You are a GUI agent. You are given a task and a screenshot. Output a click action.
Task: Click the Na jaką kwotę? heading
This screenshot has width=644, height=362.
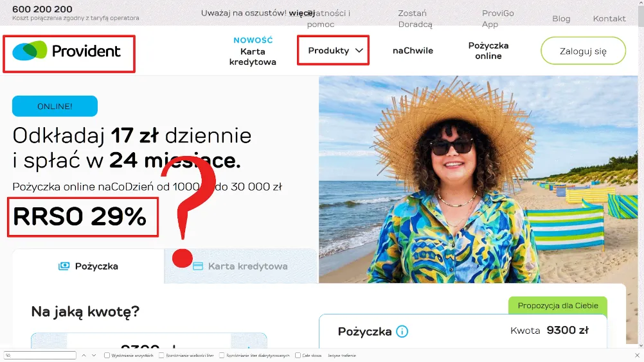click(85, 311)
